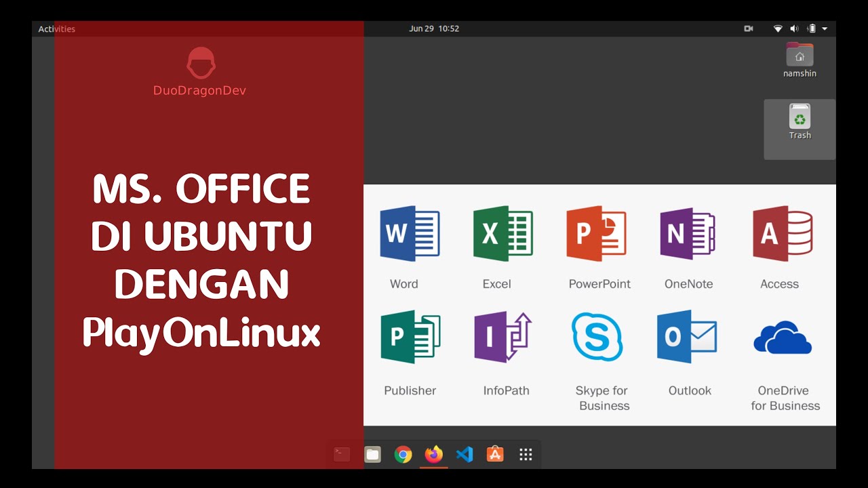
Task: Click the screen recording camera indicator
Action: click(749, 28)
